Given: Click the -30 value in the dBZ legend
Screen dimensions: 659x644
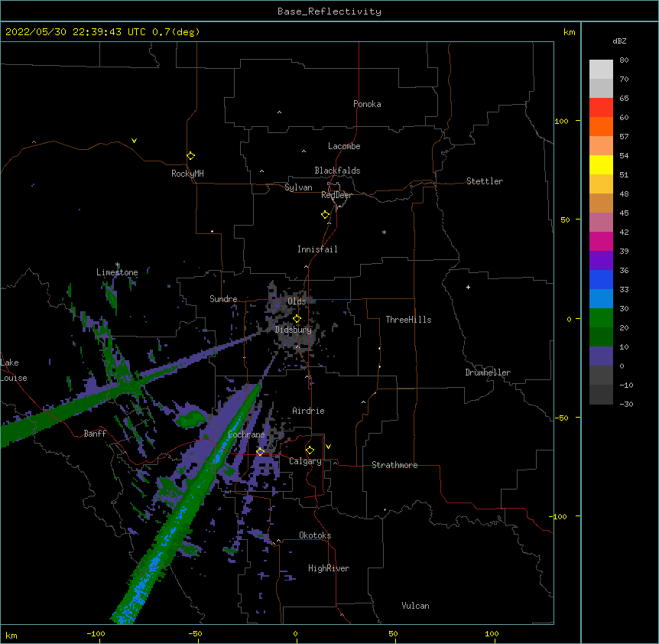Looking at the screenshot, I should (x=626, y=404).
